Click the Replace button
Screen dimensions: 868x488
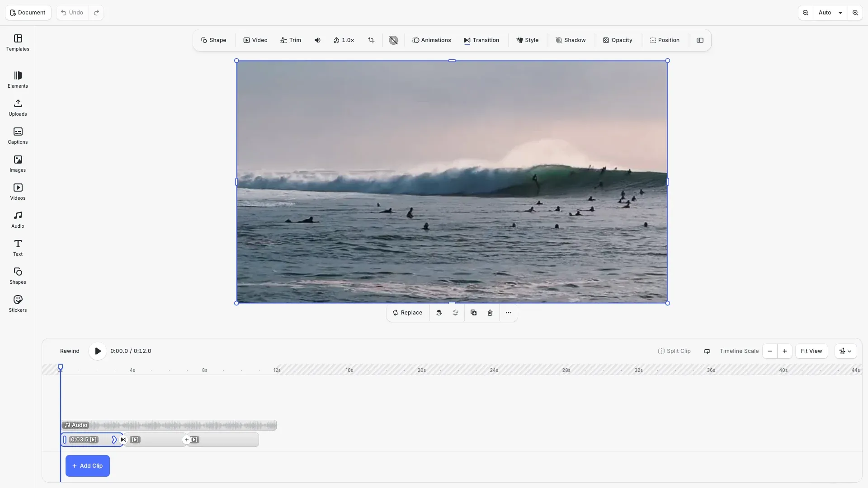pyautogui.click(x=407, y=313)
